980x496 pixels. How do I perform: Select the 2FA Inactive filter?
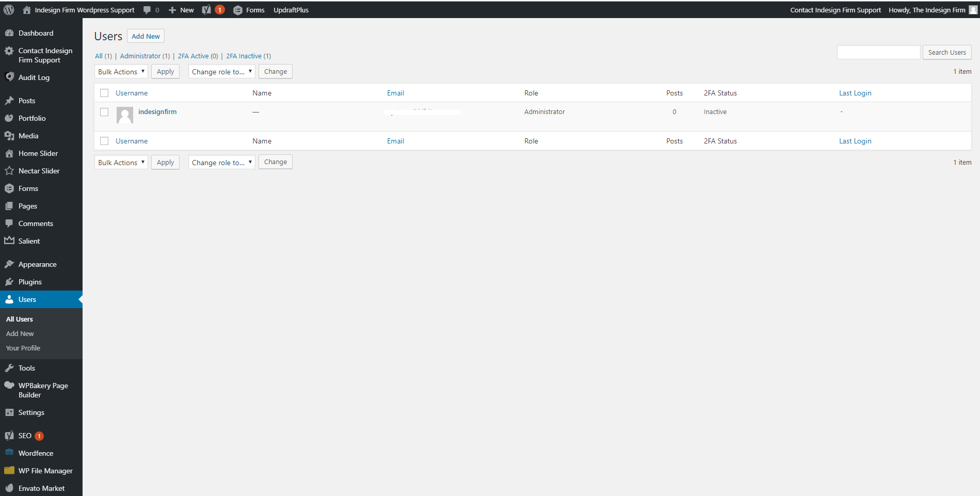(x=244, y=56)
